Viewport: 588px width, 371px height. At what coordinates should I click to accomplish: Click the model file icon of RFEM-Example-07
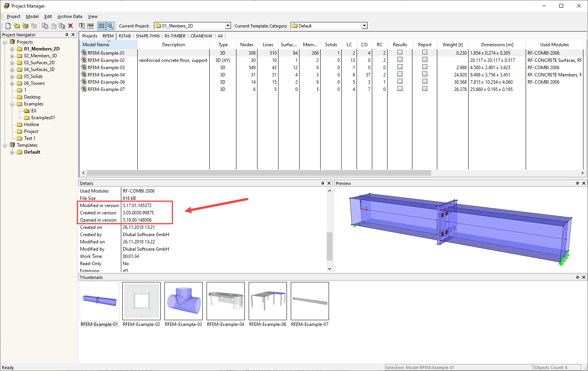(84, 89)
